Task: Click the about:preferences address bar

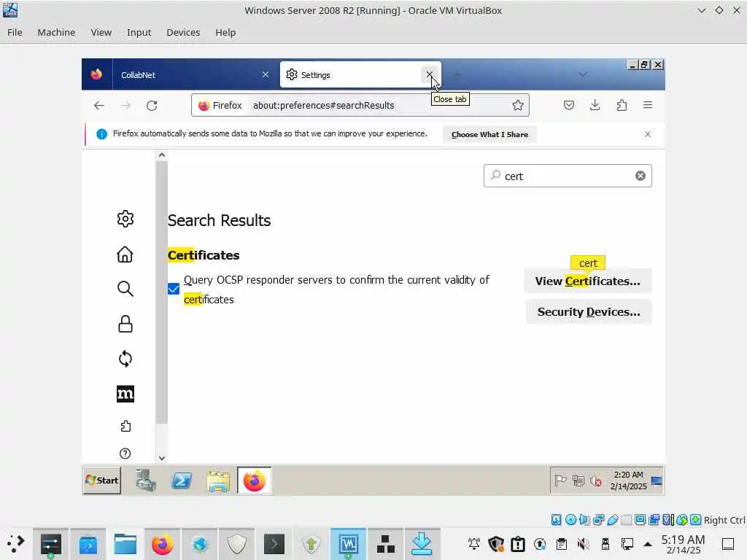Action: pos(360,105)
